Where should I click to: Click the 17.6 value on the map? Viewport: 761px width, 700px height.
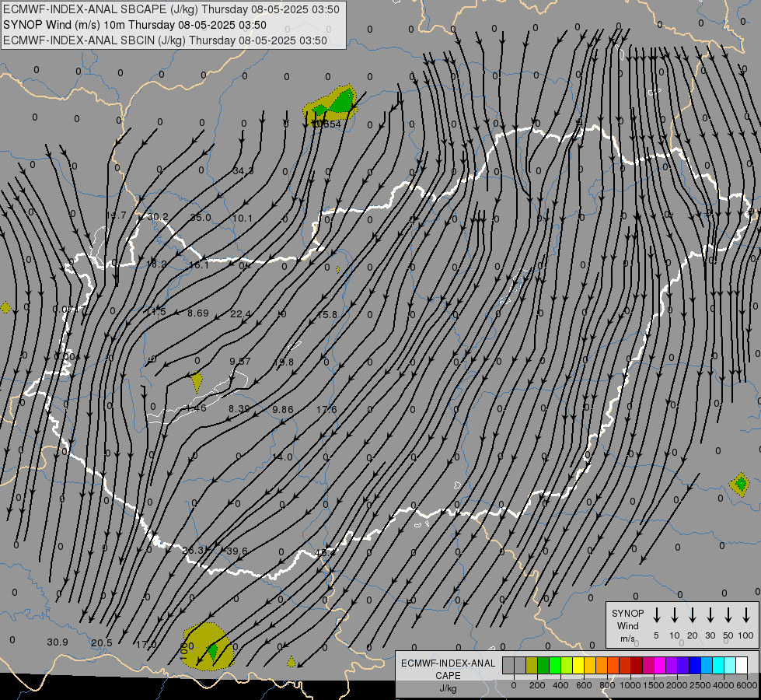point(326,410)
